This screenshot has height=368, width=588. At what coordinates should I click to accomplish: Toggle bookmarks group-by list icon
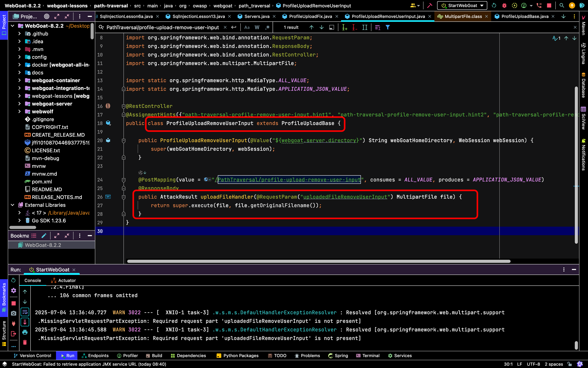34,236
